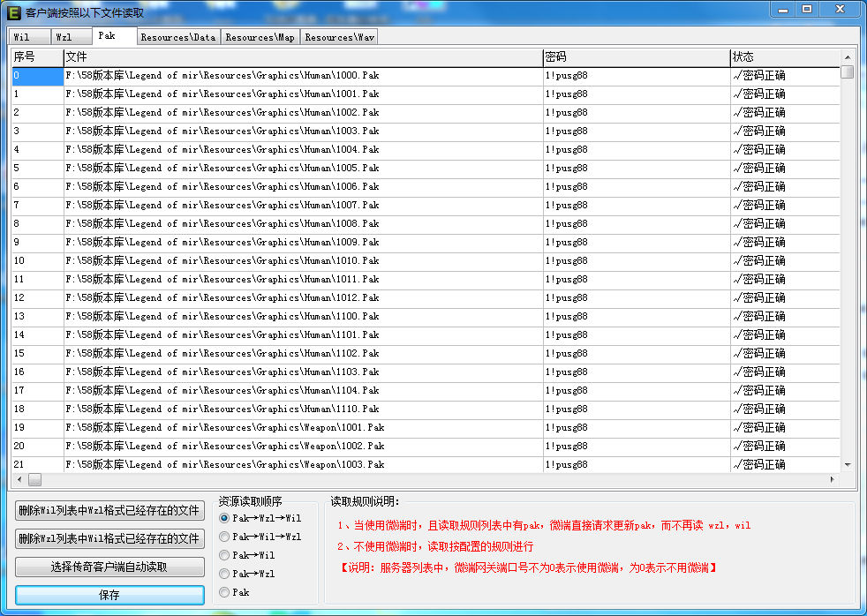Click the vertical scrollbar up arrow
Viewport: 867px width, 616px height.
[x=848, y=57]
